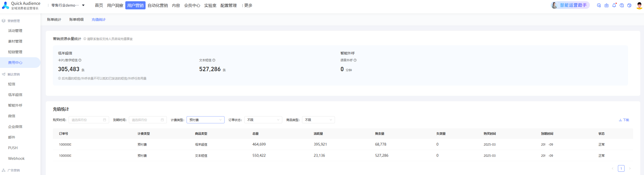Open the briefcase task icon in header
Image resolution: width=644 pixels, height=175 pixels.
(x=607, y=5)
